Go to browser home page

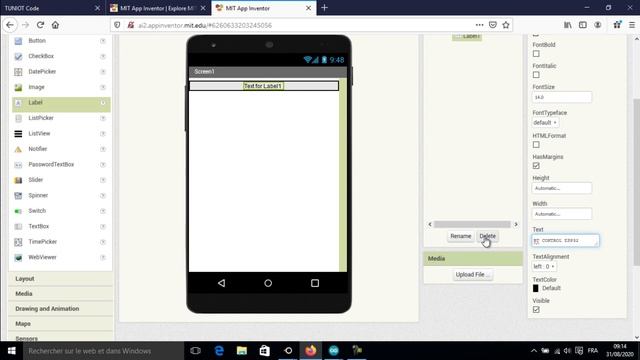55,25
